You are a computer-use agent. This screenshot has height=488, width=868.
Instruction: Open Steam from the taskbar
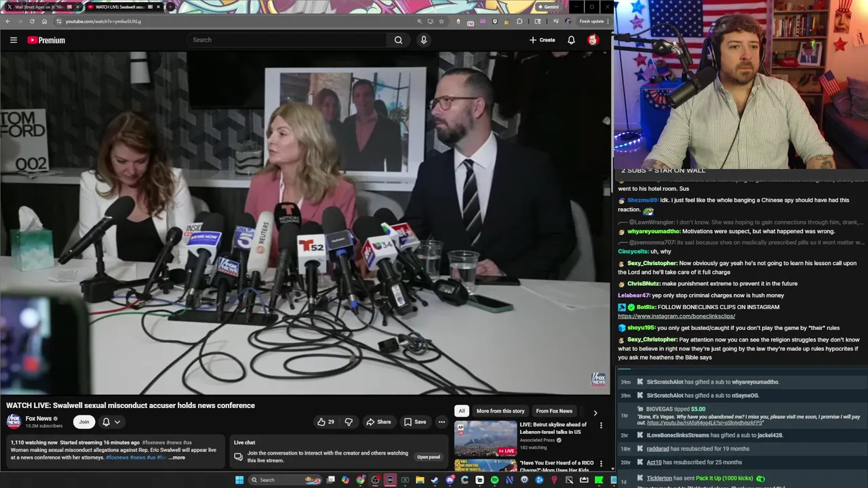tap(435, 480)
